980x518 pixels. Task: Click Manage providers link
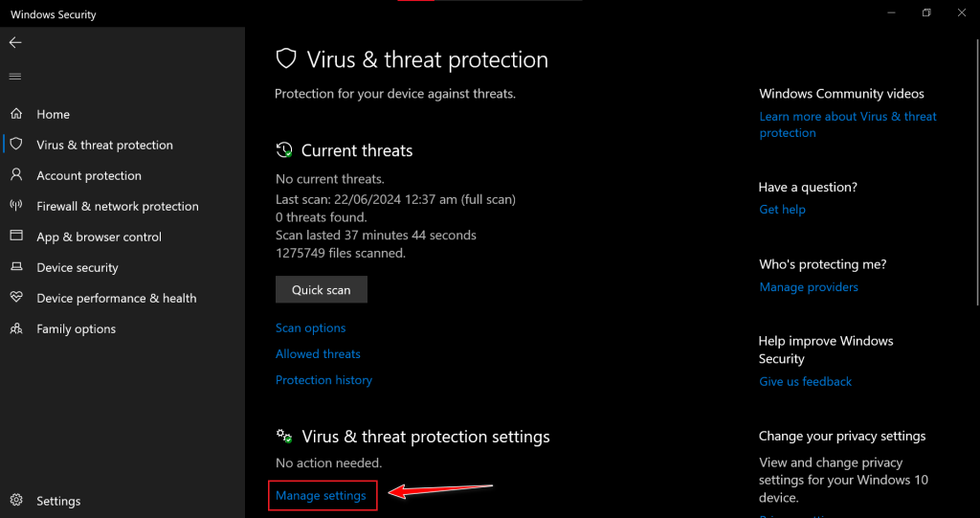click(x=809, y=287)
